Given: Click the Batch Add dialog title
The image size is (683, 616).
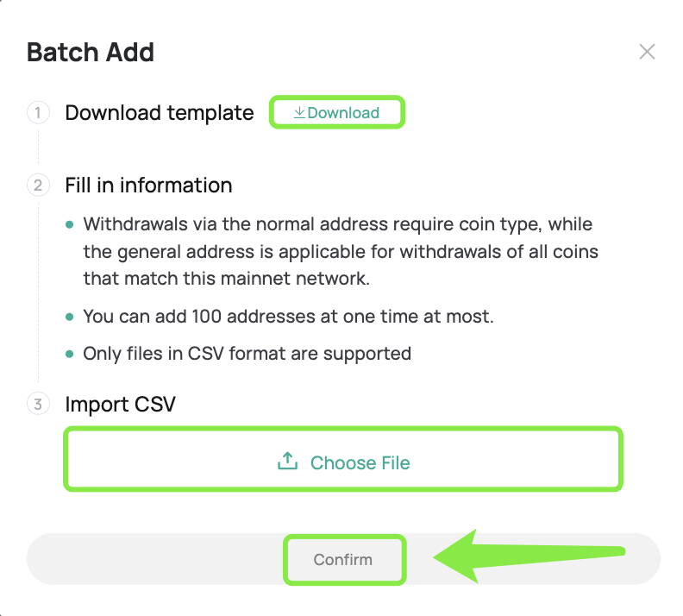Looking at the screenshot, I should 91,52.
